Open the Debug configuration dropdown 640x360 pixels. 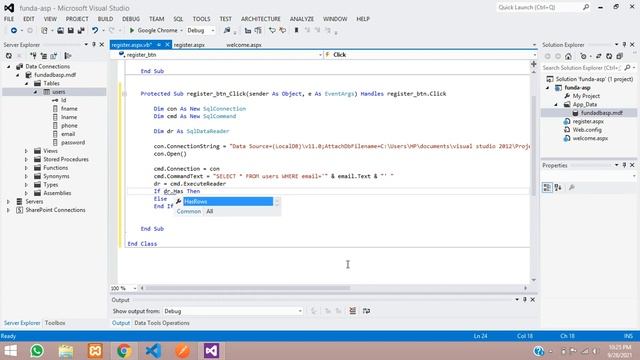click(x=213, y=31)
